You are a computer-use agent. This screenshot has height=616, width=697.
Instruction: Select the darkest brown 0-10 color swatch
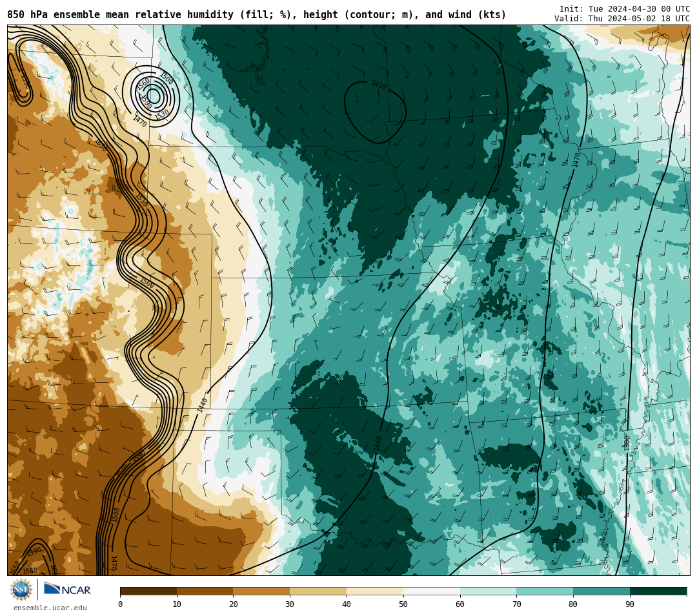tap(148, 591)
